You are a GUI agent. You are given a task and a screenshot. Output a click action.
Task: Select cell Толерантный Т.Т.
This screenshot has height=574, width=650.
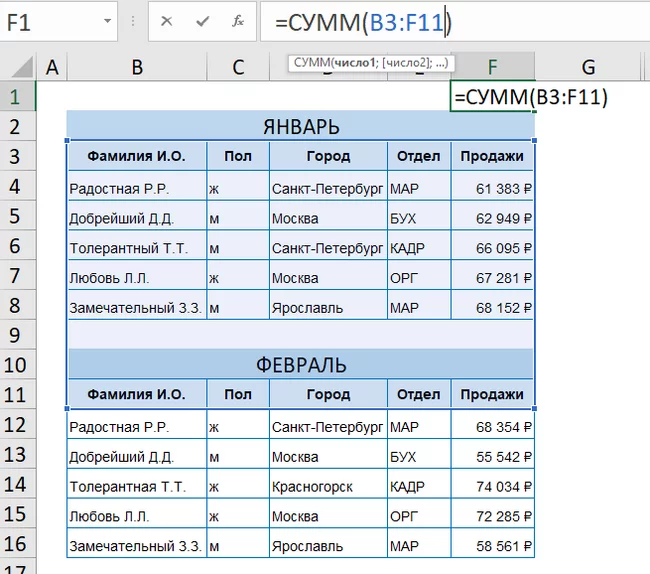pyautogui.click(x=137, y=246)
